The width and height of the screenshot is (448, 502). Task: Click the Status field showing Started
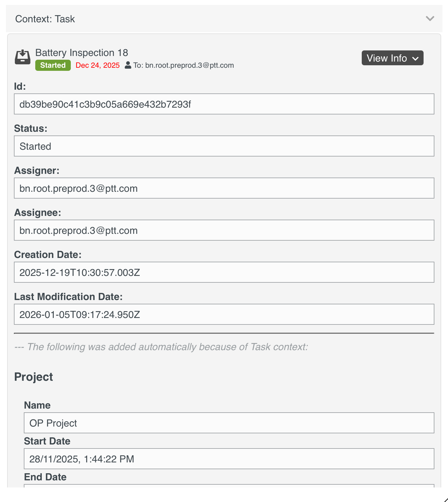click(224, 146)
